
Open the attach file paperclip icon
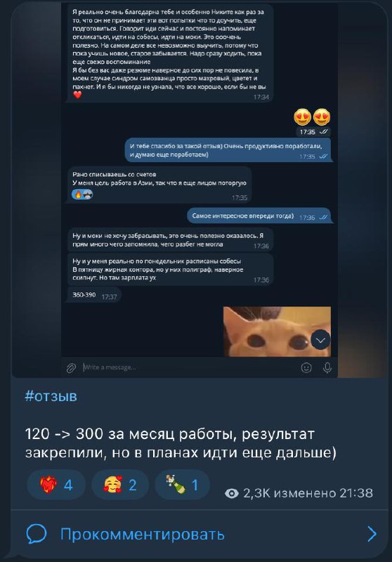coord(71,367)
